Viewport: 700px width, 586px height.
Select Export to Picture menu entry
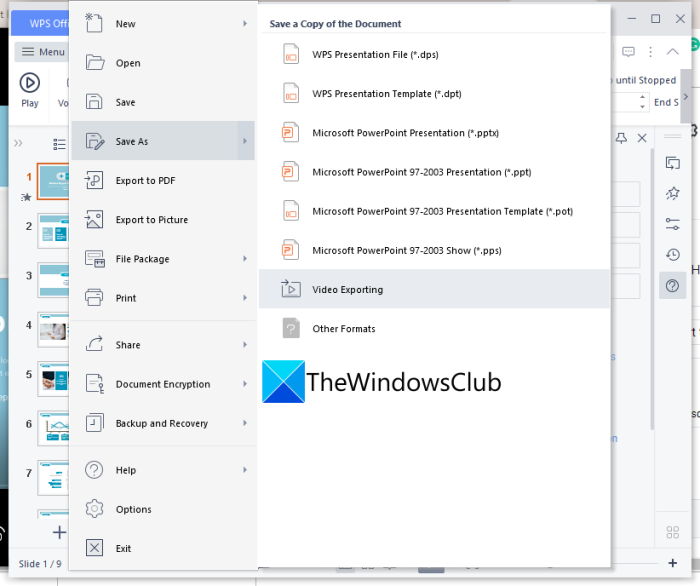(x=163, y=220)
